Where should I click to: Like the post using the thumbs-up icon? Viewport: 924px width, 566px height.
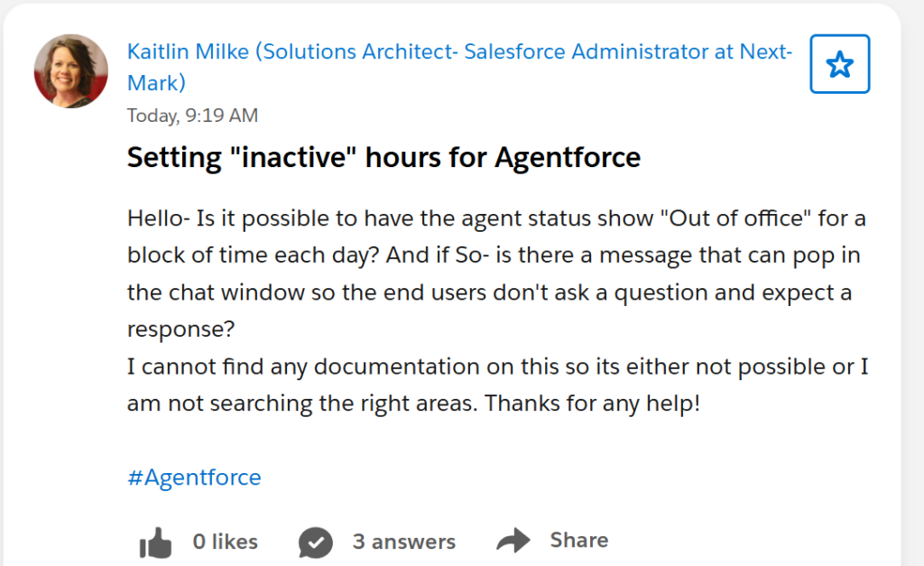[155, 543]
